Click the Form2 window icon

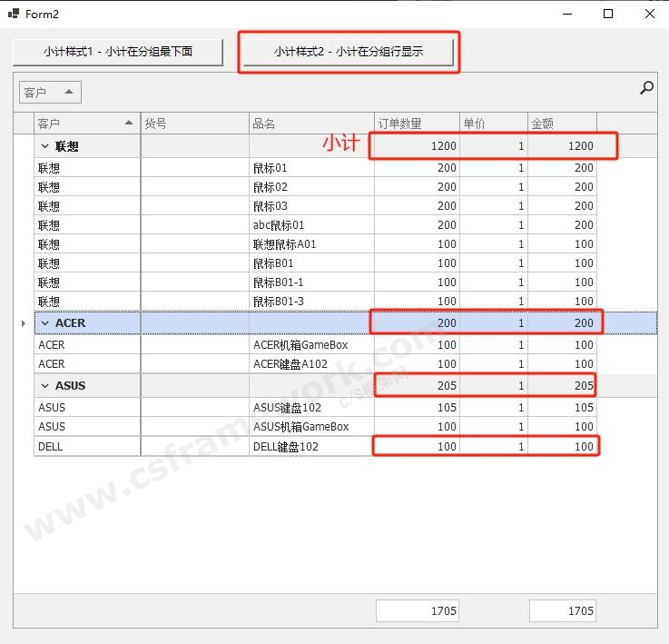(x=14, y=14)
